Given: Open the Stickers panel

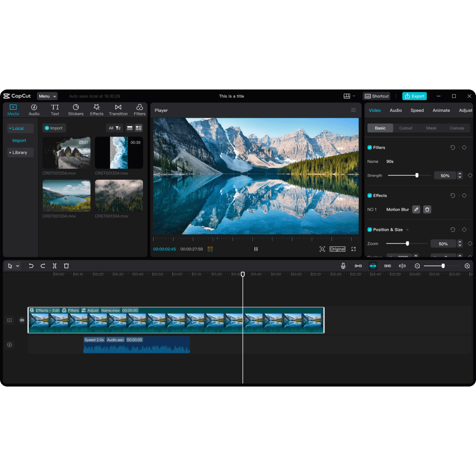Looking at the screenshot, I should point(76,110).
